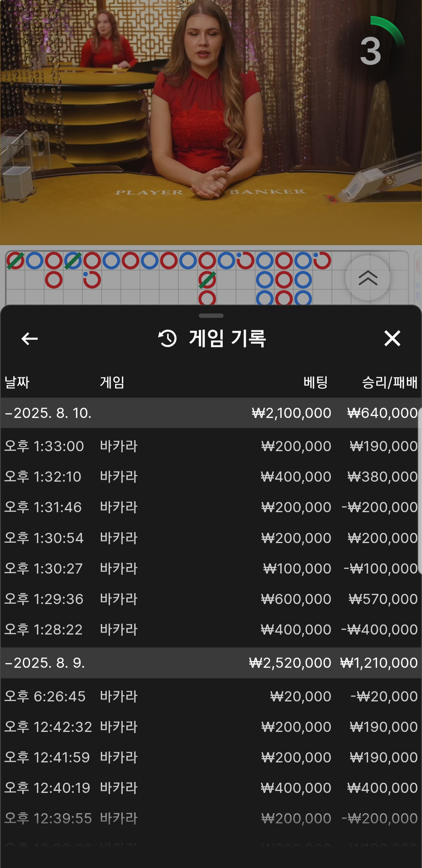Open the 오후 6:26:45 baccarat record
Image resolution: width=422 pixels, height=868 pixels.
pyautogui.click(x=211, y=696)
